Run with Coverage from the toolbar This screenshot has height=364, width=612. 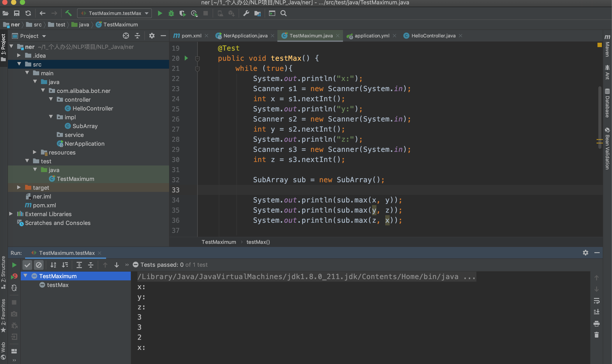pos(182,13)
